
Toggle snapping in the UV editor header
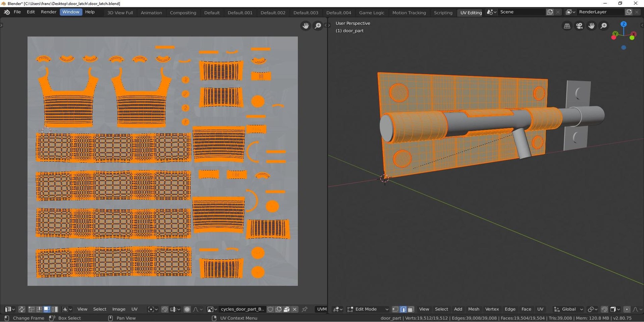165,309
